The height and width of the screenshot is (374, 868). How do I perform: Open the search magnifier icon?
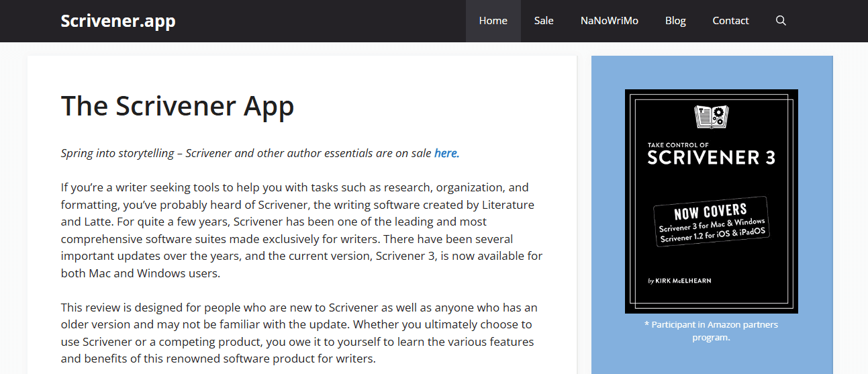click(x=781, y=21)
